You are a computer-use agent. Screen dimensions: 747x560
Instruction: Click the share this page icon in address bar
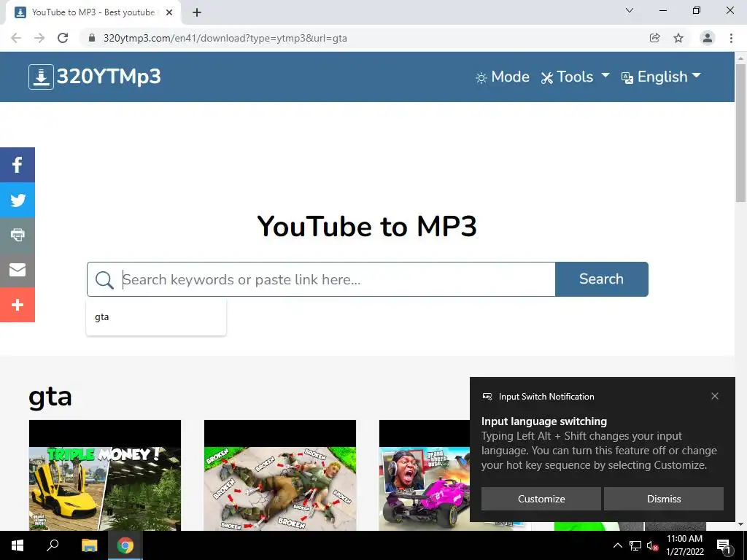click(x=655, y=38)
